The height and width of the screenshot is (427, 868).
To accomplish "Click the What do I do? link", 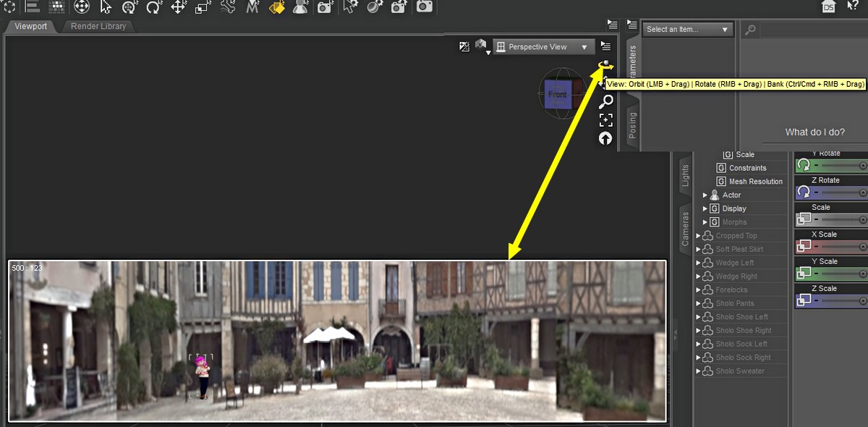I will [814, 132].
